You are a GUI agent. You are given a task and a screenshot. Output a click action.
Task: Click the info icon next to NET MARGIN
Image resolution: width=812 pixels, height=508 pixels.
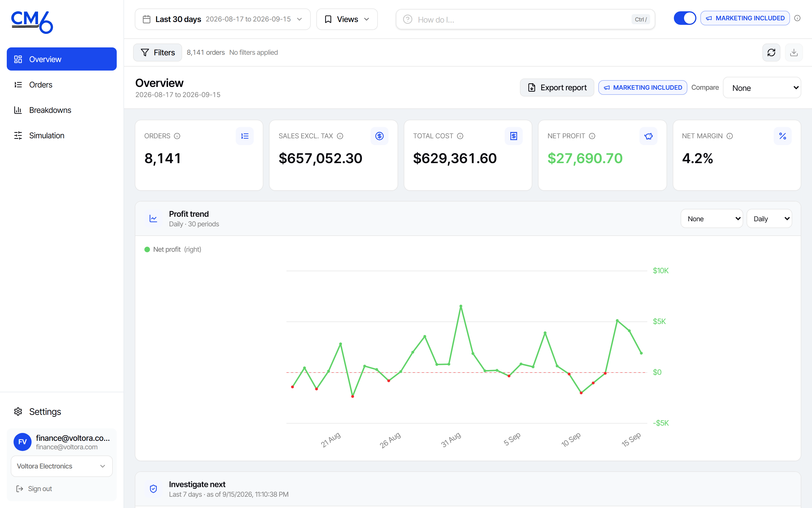(729, 136)
